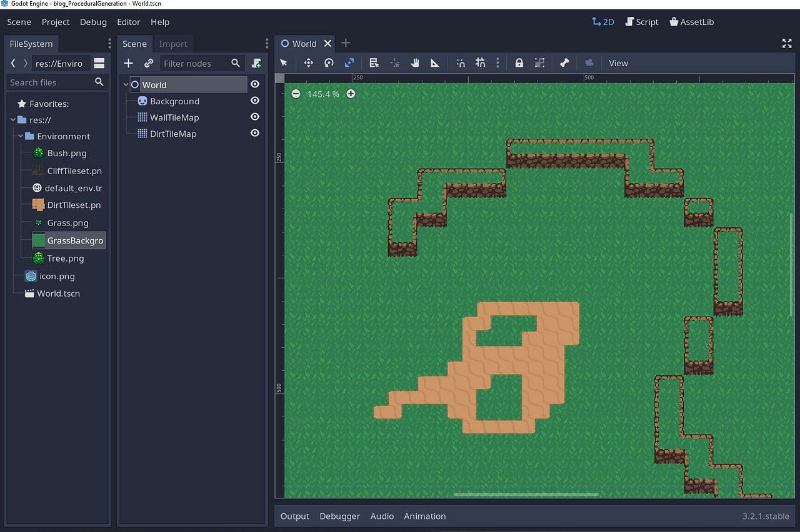Open the Add Child Node dialog
This screenshot has width=800, height=532.
(128, 63)
